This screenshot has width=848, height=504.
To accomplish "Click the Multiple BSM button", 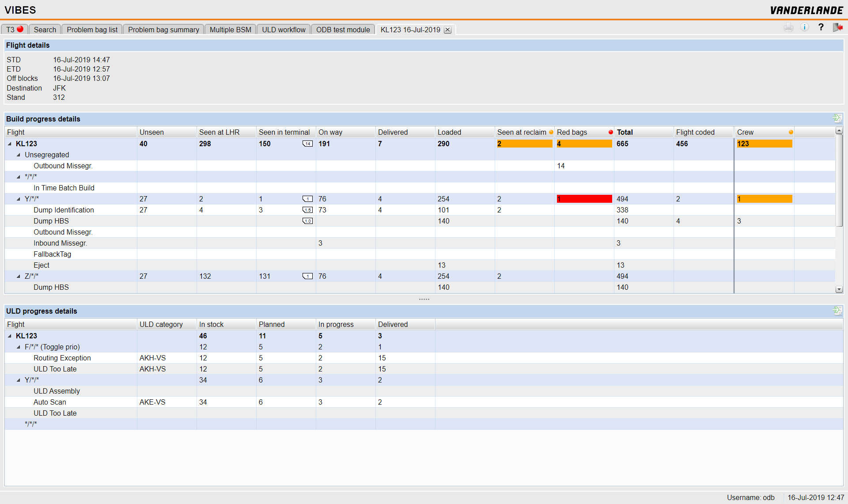I will 231,30.
